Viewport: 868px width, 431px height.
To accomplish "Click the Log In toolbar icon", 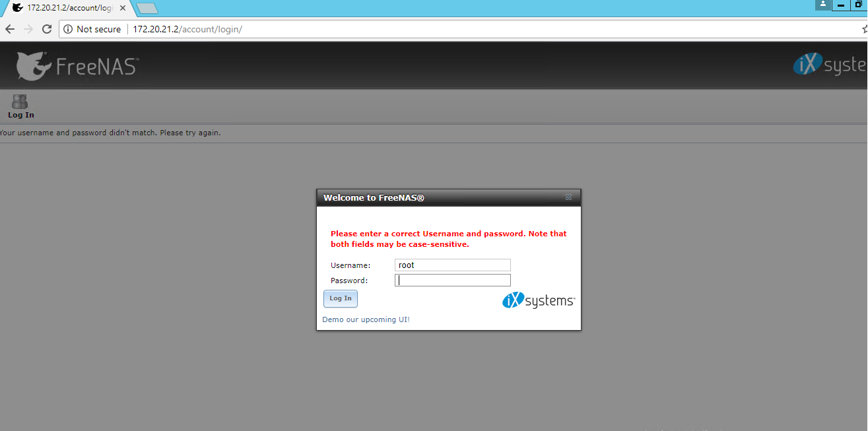I will point(20,106).
